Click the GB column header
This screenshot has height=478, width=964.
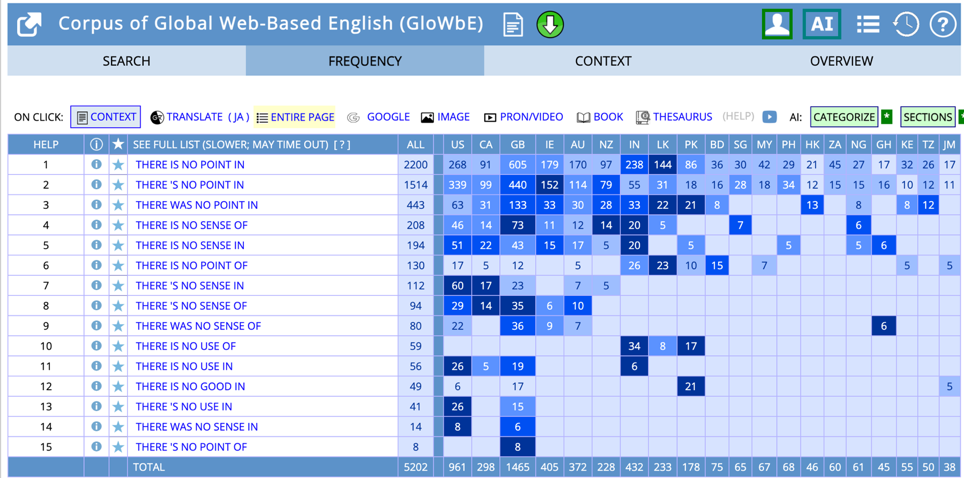pyautogui.click(x=518, y=145)
